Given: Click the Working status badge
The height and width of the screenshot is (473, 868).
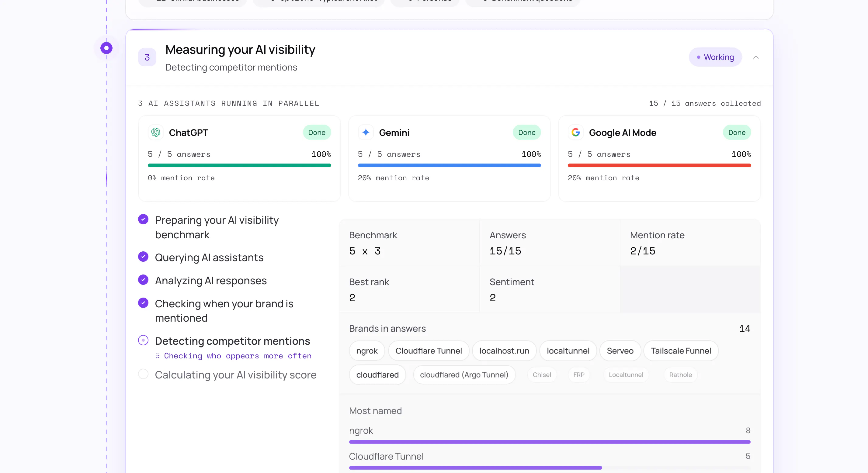Looking at the screenshot, I should coord(715,57).
